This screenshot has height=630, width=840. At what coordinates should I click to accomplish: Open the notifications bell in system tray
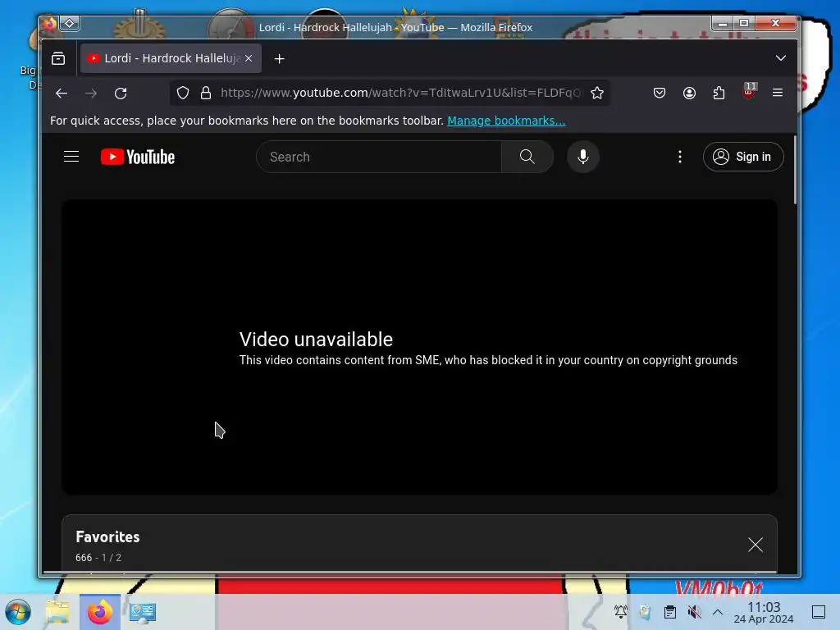620,612
